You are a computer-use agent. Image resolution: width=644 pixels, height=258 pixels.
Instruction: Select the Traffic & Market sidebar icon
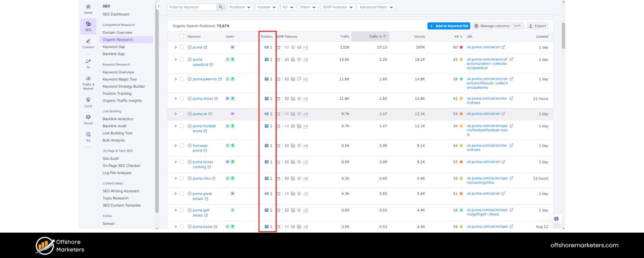pyautogui.click(x=88, y=78)
